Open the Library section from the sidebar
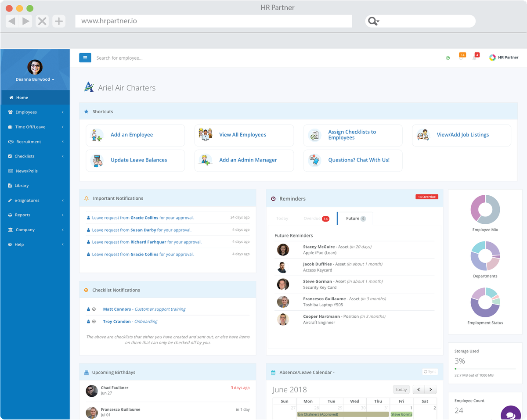Screen dimensions: 527x420 coord(21,185)
